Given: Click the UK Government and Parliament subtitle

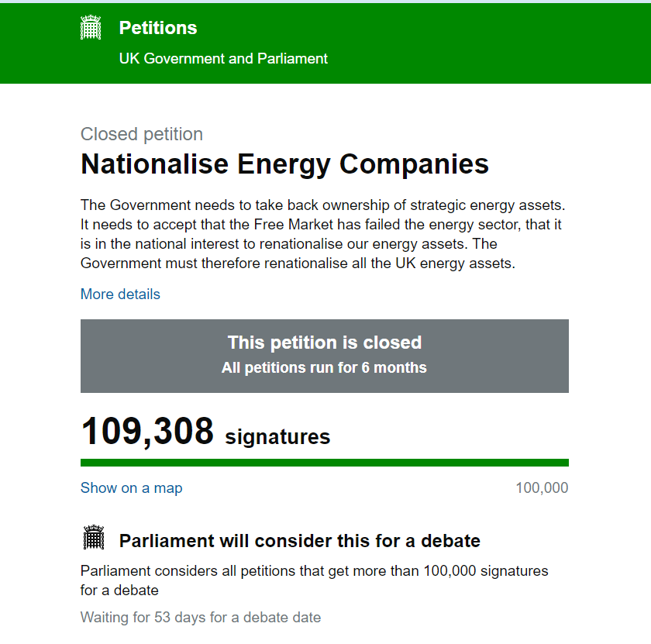Looking at the screenshot, I should tap(223, 59).
